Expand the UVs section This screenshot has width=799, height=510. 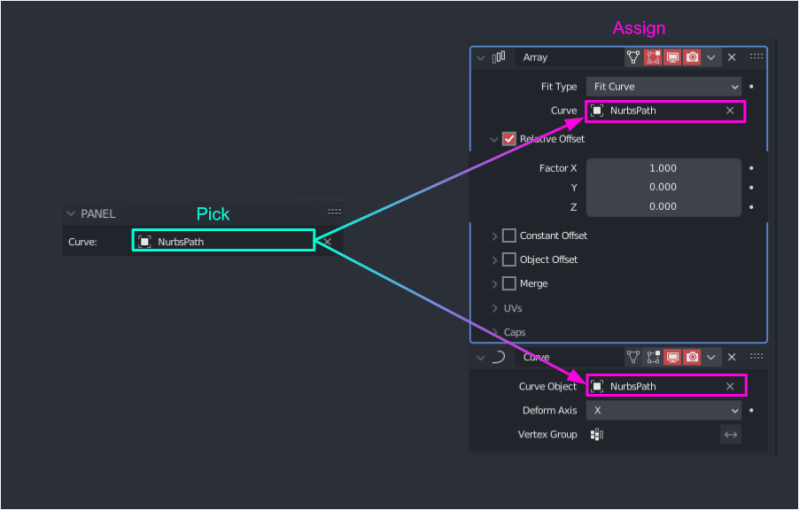(494, 308)
